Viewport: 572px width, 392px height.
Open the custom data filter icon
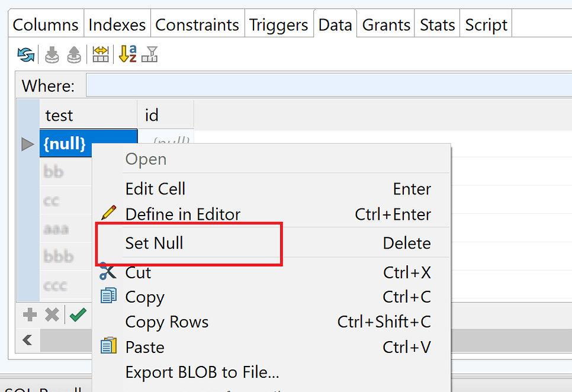150,54
